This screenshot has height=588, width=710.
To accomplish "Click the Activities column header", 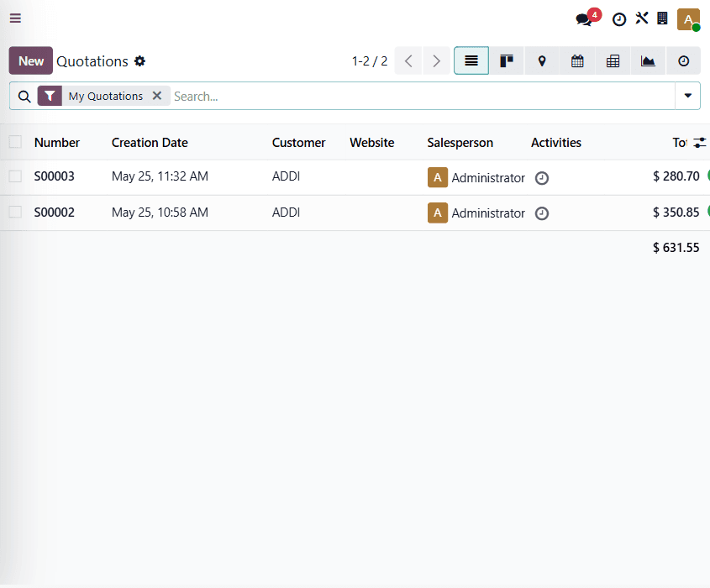I will tap(556, 143).
